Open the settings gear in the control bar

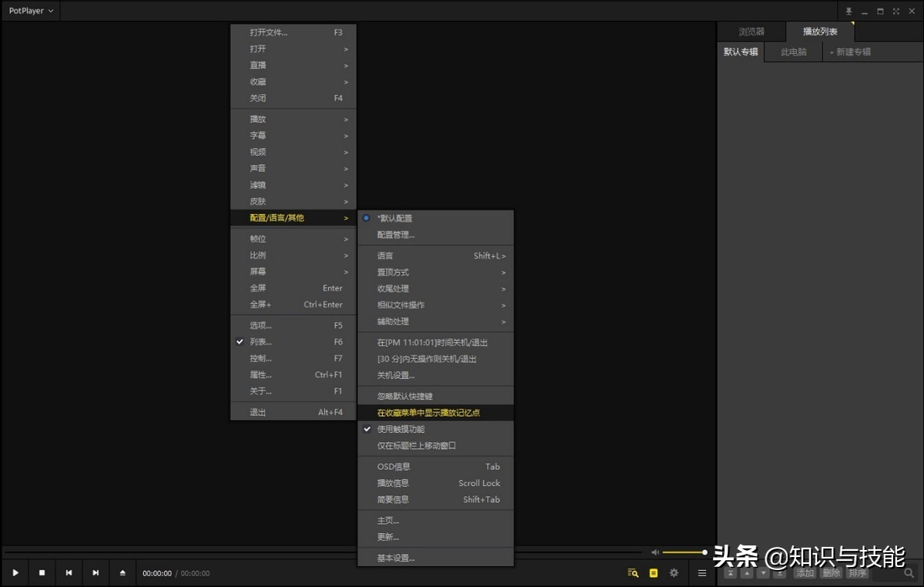pyautogui.click(x=674, y=573)
